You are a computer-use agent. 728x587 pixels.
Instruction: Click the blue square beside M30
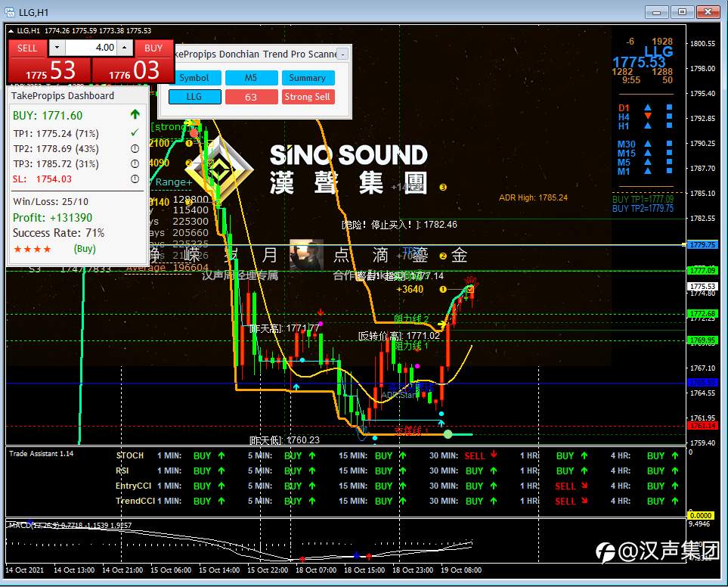pos(669,144)
